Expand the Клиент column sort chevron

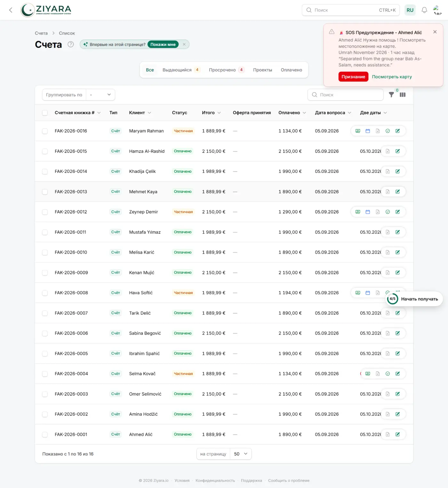[x=149, y=113]
